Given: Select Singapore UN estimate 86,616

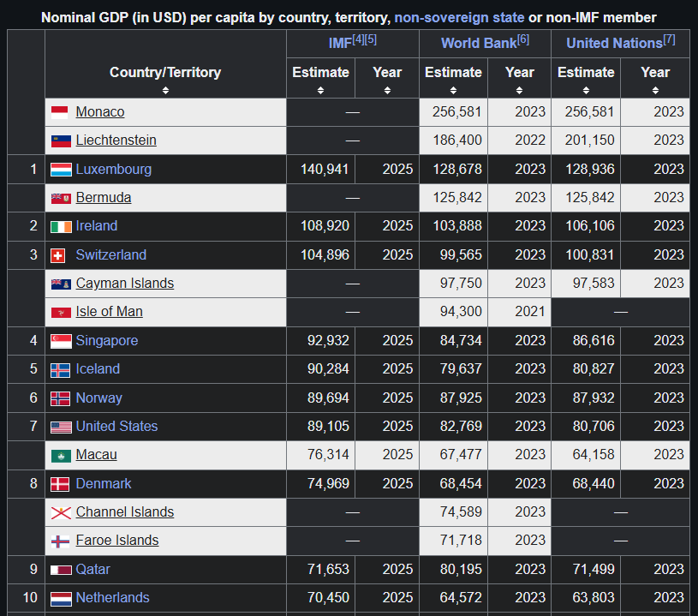Looking at the screenshot, I should click(594, 341).
